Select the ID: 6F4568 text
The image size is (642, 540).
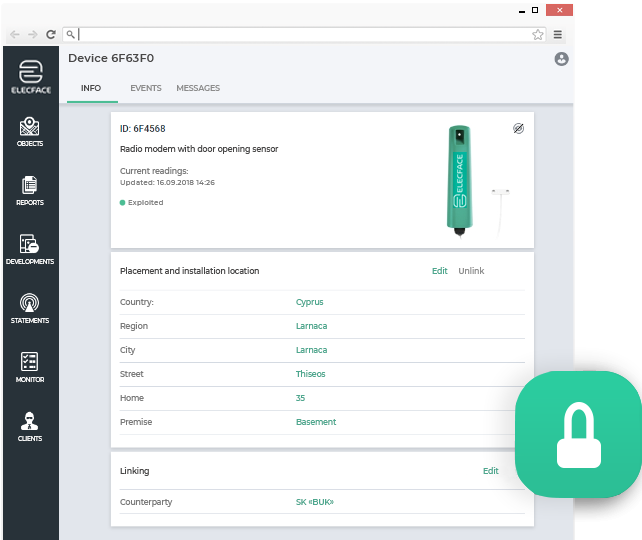pos(142,129)
